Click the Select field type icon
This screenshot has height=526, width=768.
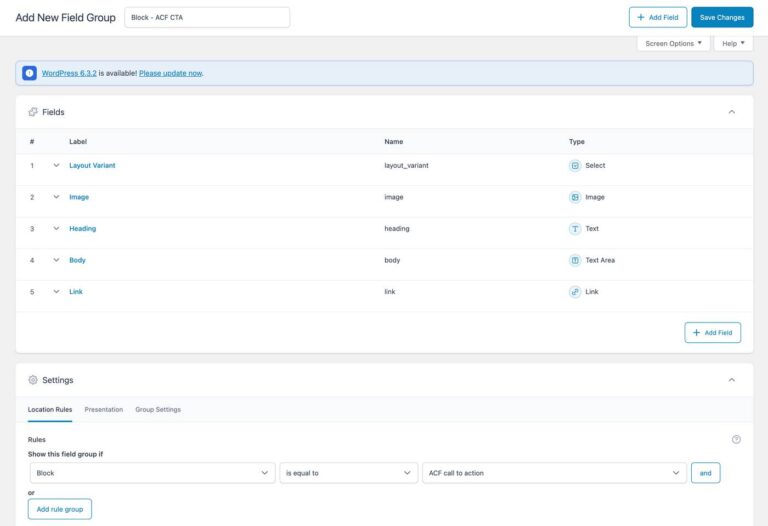575,166
